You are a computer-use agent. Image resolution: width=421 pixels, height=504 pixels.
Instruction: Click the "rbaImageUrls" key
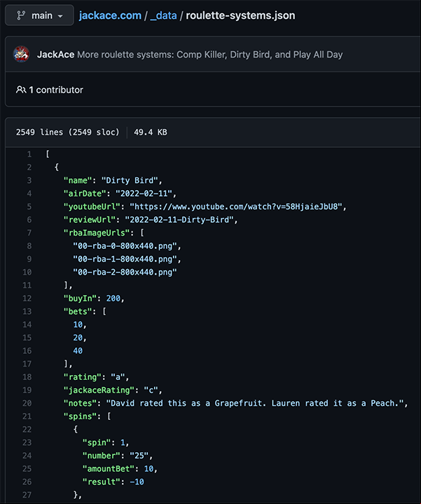coord(97,233)
